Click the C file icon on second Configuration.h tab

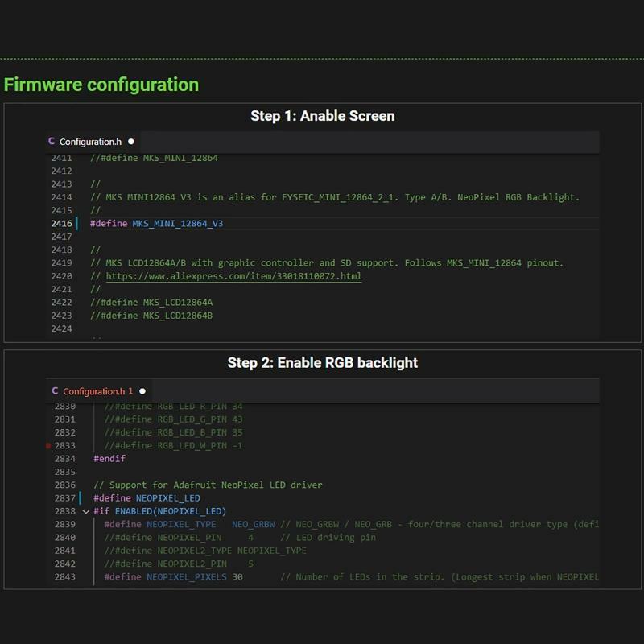coord(55,390)
